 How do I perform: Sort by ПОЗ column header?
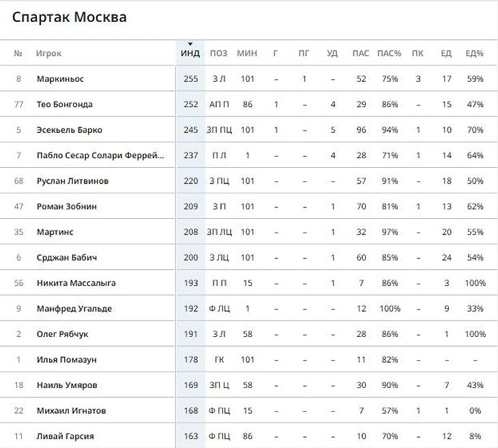coord(219,53)
